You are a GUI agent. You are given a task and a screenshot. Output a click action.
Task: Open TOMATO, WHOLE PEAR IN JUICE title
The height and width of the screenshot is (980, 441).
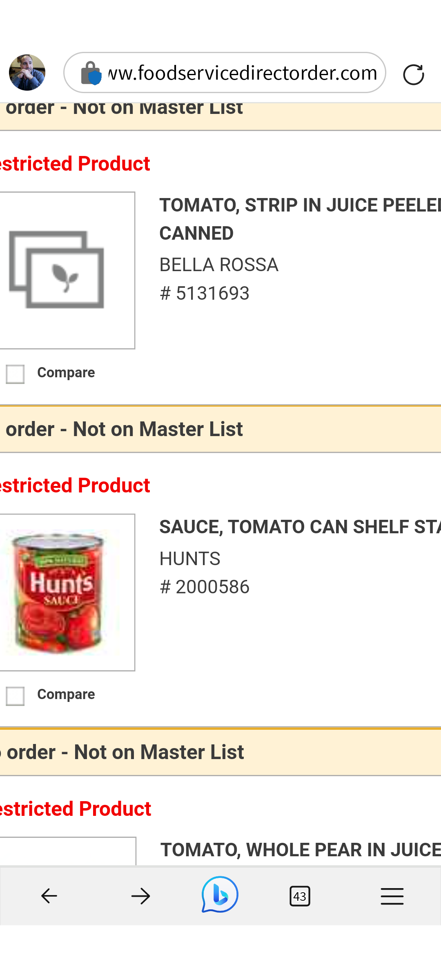tap(301, 850)
